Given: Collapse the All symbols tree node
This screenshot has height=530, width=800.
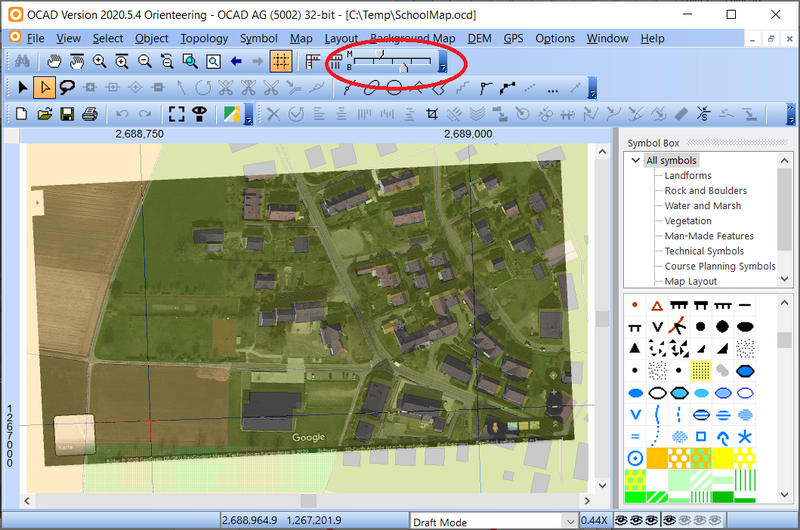Looking at the screenshot, I should click(635, 160).
